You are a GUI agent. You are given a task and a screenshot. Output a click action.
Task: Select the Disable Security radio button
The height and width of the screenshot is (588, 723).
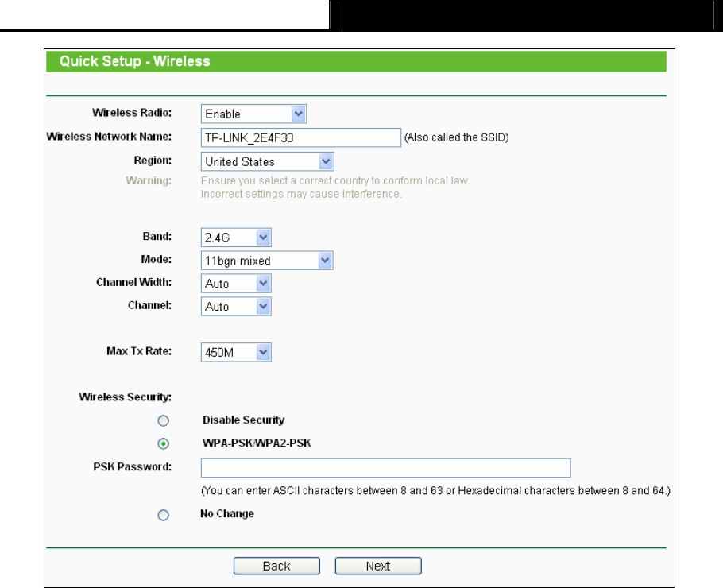163,420
